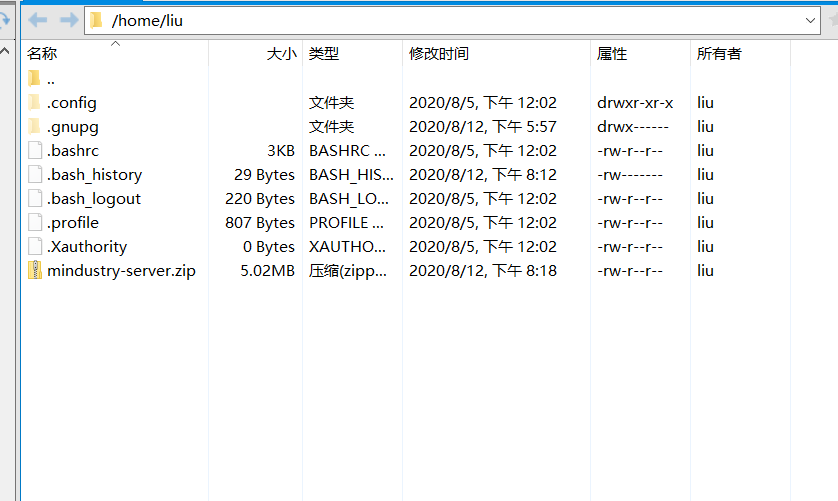Click the /home/liu path input field
Viewport: 838px width, 501px height.
(x=450, y=20)
